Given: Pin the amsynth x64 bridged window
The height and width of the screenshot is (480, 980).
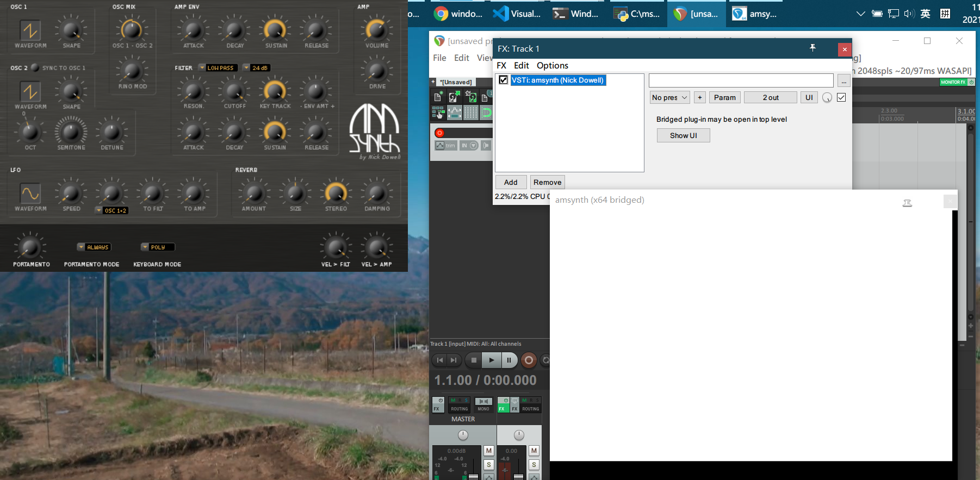Looking at the screenshot, I should click(907, 203).
